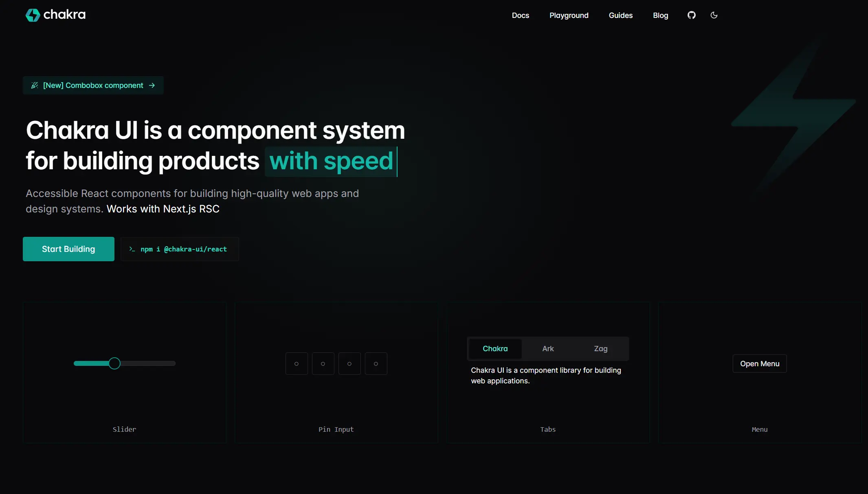Screen dimensions: 868x494
Task: Open the Docs navigation link
Action: tap(520, 15)
